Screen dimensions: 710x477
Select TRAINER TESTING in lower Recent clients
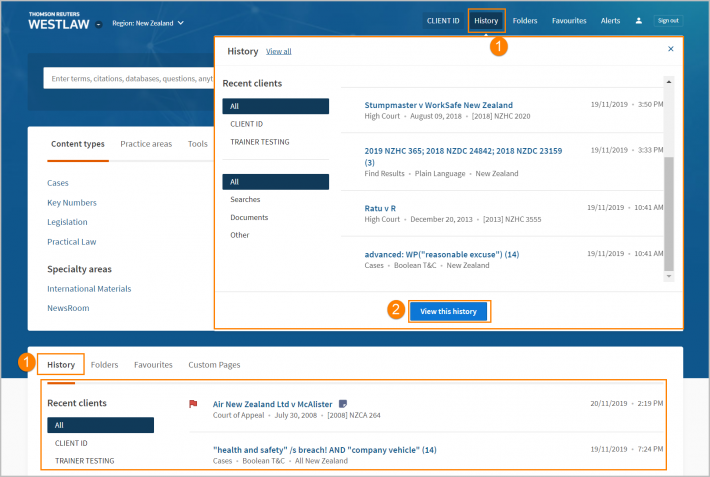tap(84, 461)
